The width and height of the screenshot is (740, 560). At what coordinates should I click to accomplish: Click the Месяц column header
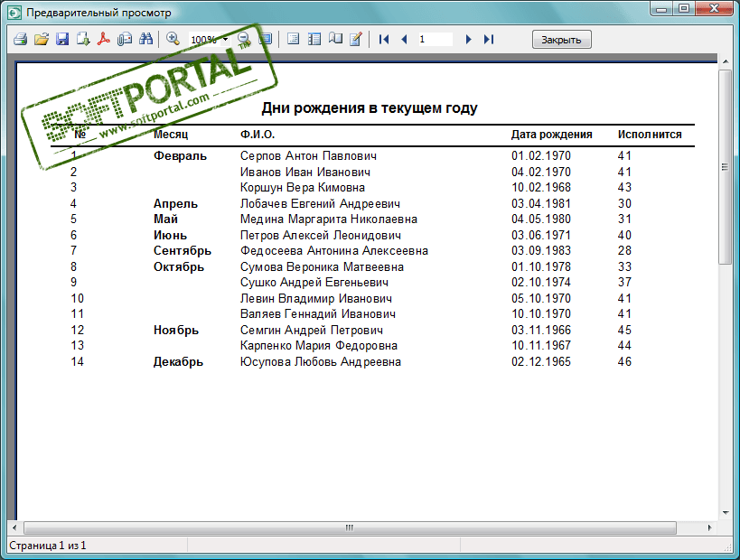[x=171, y=135]
